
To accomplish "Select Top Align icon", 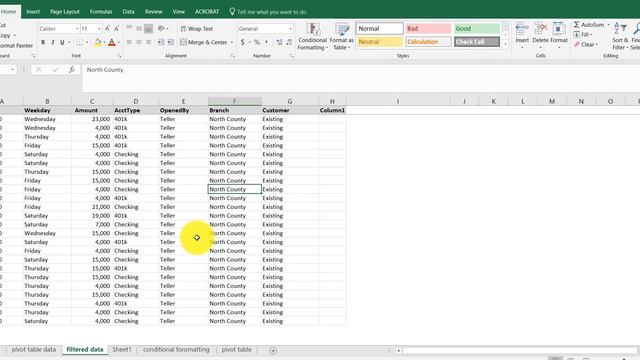I will tap(129, 29).
